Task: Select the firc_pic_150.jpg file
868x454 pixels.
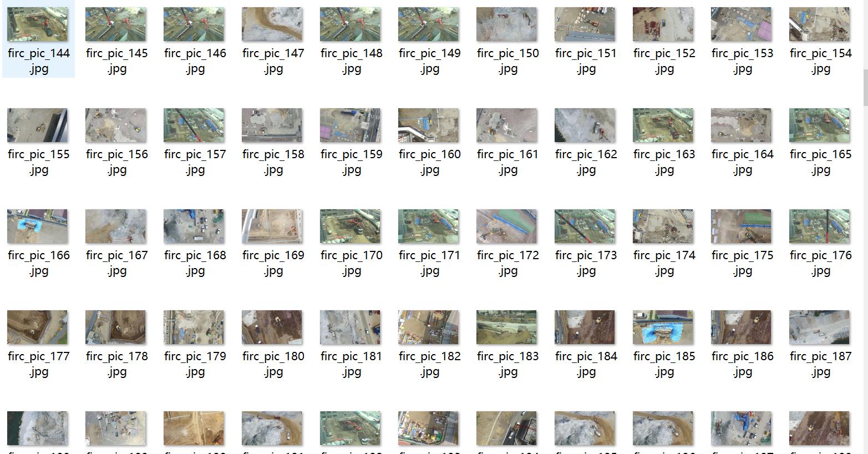Action: (506, 24)
